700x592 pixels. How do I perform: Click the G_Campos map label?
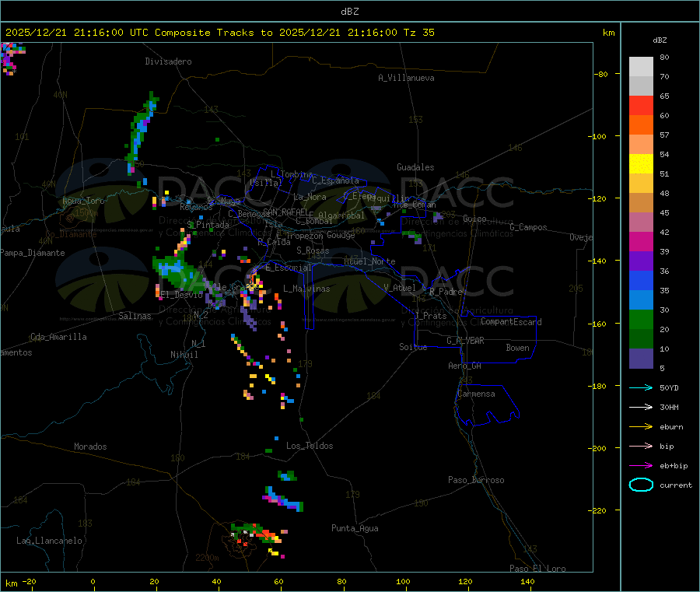coord(529,227)
